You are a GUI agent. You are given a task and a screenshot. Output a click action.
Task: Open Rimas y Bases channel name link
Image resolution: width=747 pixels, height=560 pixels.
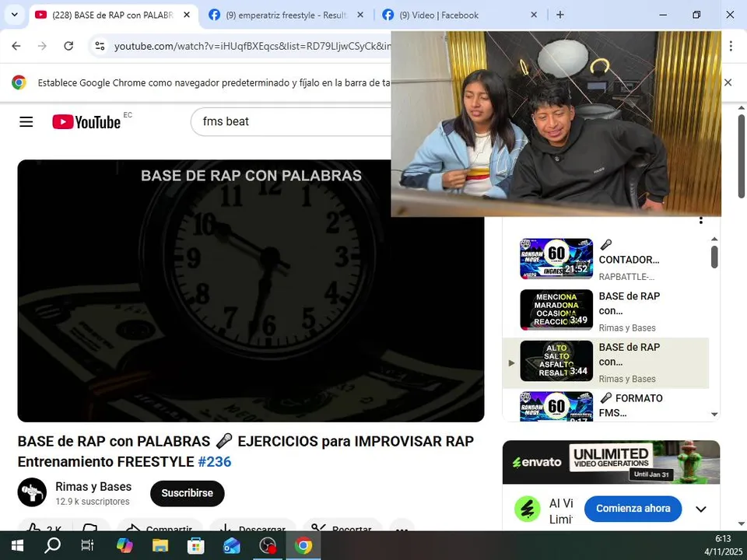(x=93, y=487)
